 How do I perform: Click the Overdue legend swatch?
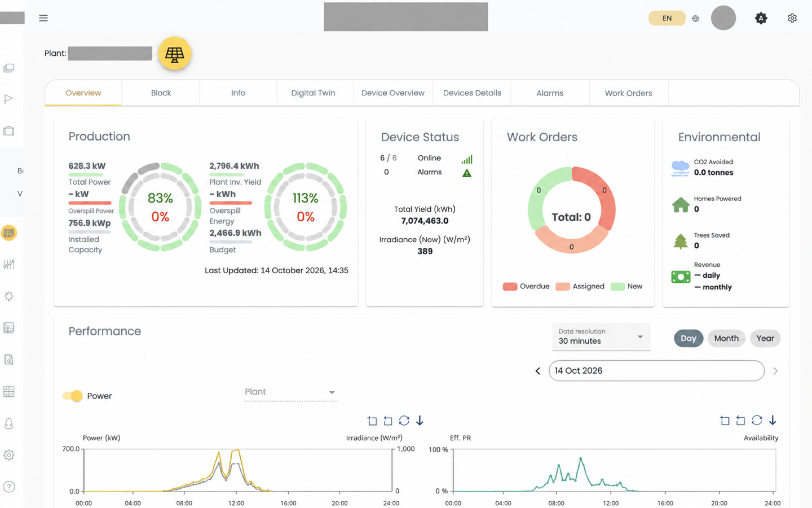tap(510, 287)
